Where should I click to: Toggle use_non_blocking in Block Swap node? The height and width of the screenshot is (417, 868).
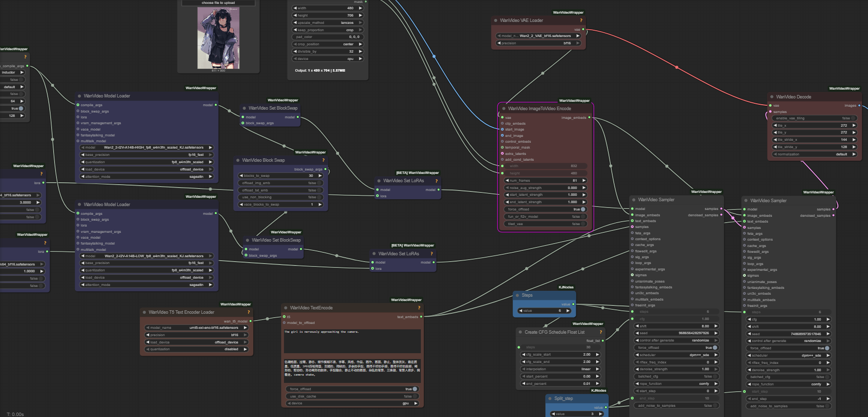click(x=281, y=197)
